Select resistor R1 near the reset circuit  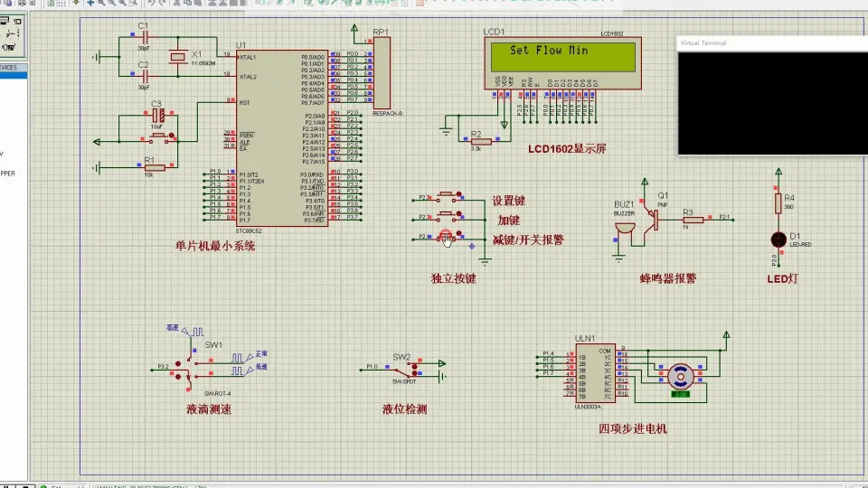coord(155,168)
